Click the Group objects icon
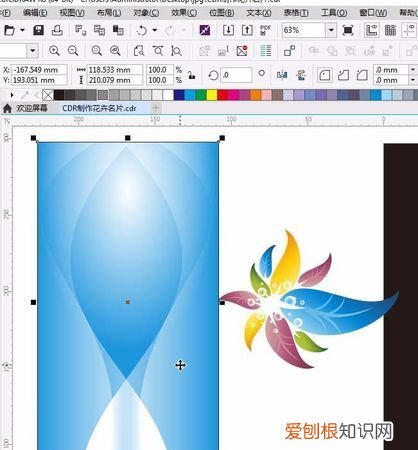Image resolution: width=418 pixels, height=450 pixels. (x=289, y=51)
